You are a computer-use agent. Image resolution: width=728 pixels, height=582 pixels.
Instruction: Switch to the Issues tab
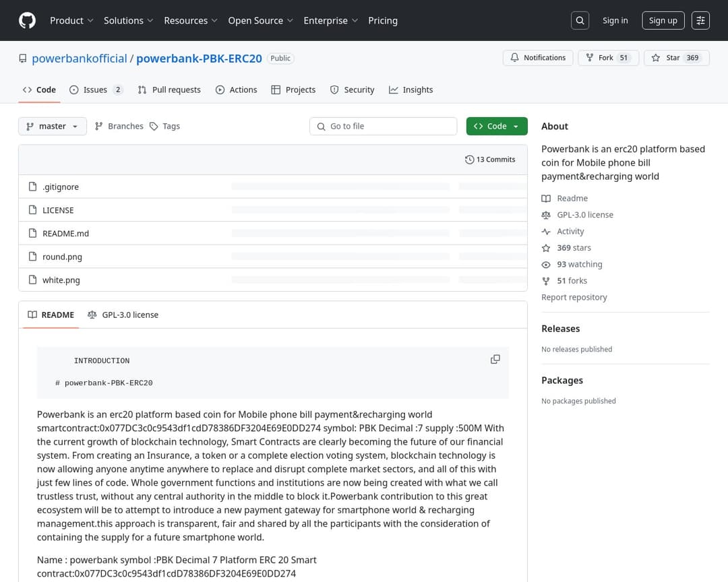coord(96,90)
